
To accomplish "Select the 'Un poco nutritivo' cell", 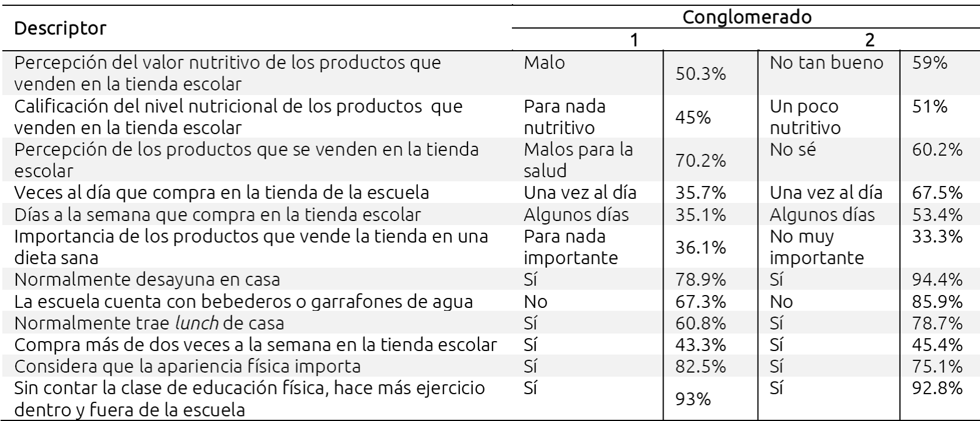I will point(805,117).
